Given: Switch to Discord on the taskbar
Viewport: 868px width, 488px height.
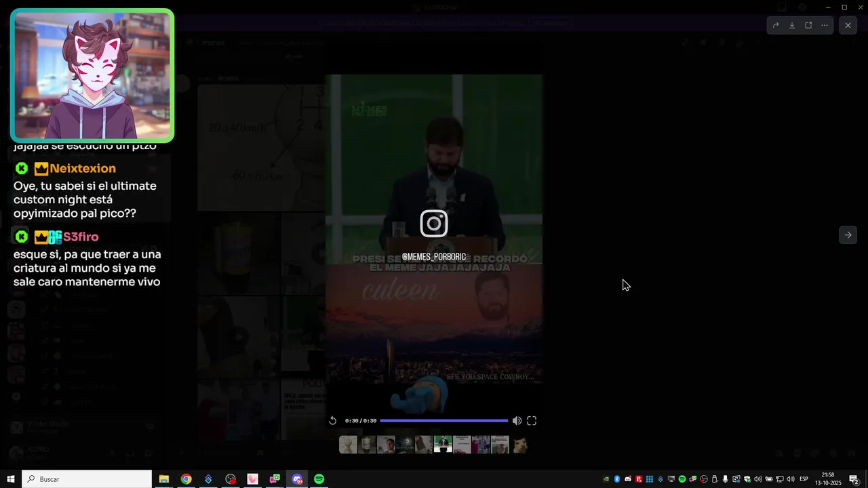Looking at the screenshot, I should pyautogui.click(x=297, y=479).
